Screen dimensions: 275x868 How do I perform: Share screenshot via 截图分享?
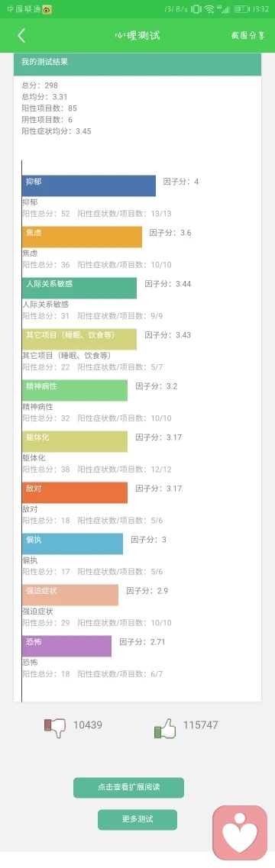[247, 35]
